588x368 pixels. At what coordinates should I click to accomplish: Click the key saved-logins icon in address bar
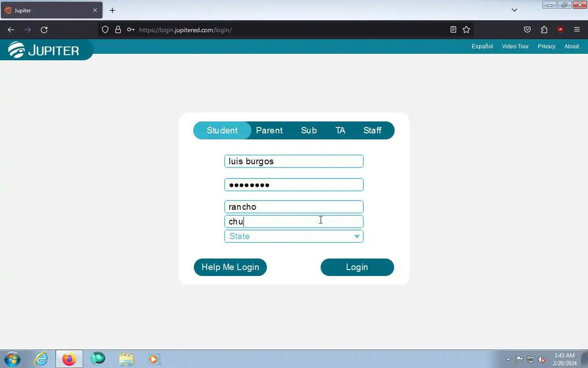(131, 30)
